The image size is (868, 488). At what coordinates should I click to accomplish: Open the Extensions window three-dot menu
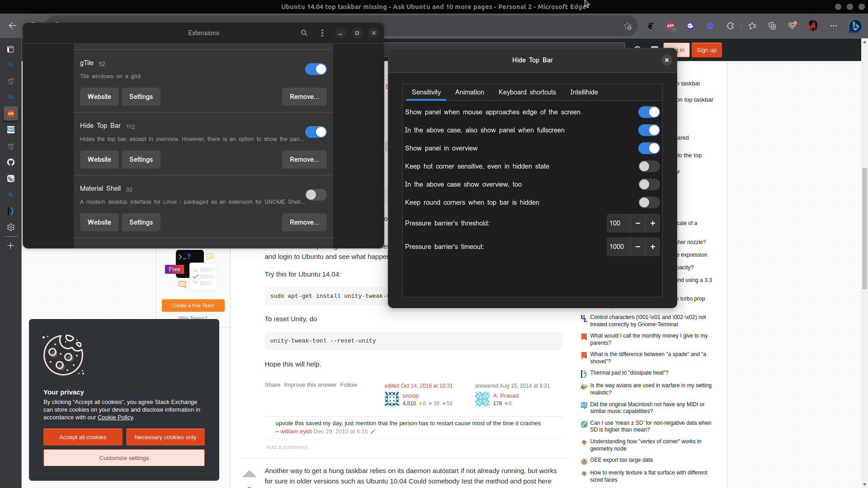(322, 33)
